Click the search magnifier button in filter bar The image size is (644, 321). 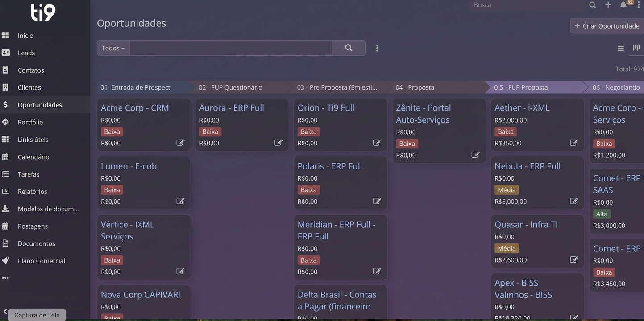(349, 48)
